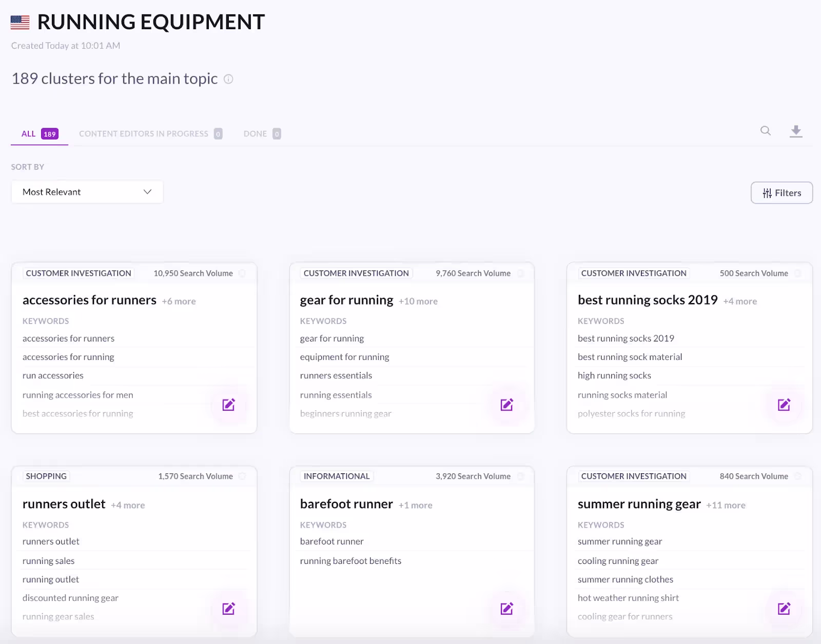
Task: Click keyword 'best running sock material'
Action: (630, 357)
